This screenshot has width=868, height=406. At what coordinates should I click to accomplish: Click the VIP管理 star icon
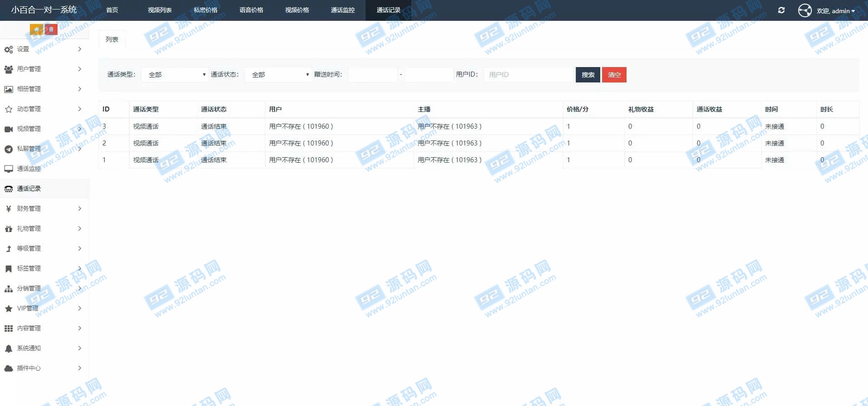(x=8, y=309)
